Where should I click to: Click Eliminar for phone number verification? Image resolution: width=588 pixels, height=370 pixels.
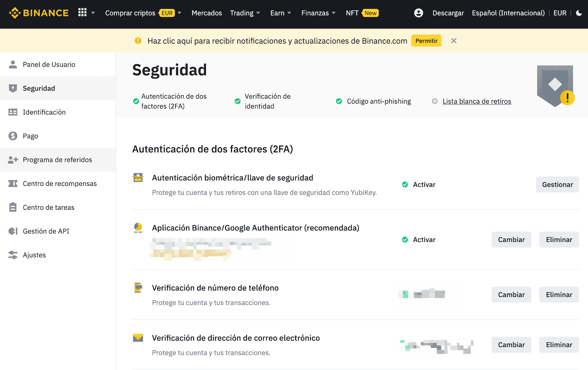559,294
